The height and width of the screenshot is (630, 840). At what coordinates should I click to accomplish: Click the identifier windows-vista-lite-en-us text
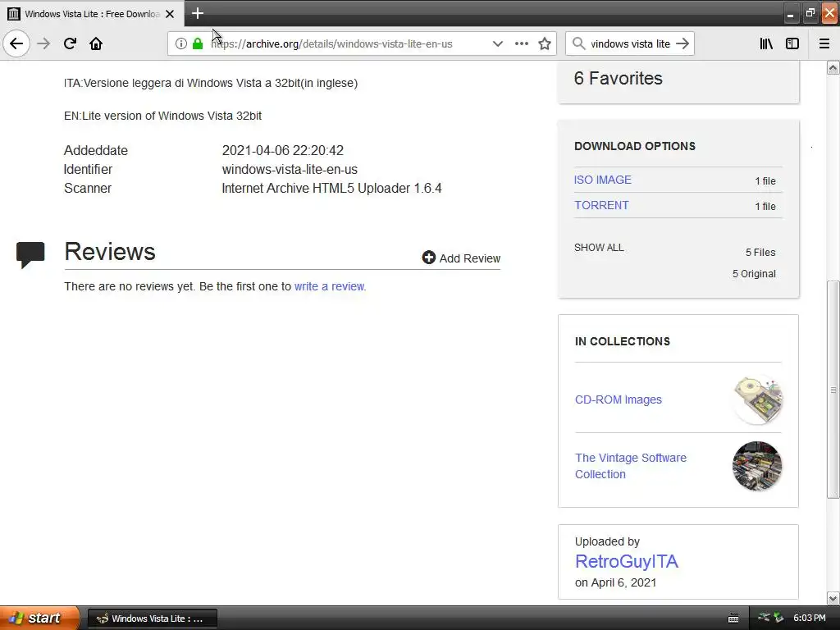pos(290,169)
